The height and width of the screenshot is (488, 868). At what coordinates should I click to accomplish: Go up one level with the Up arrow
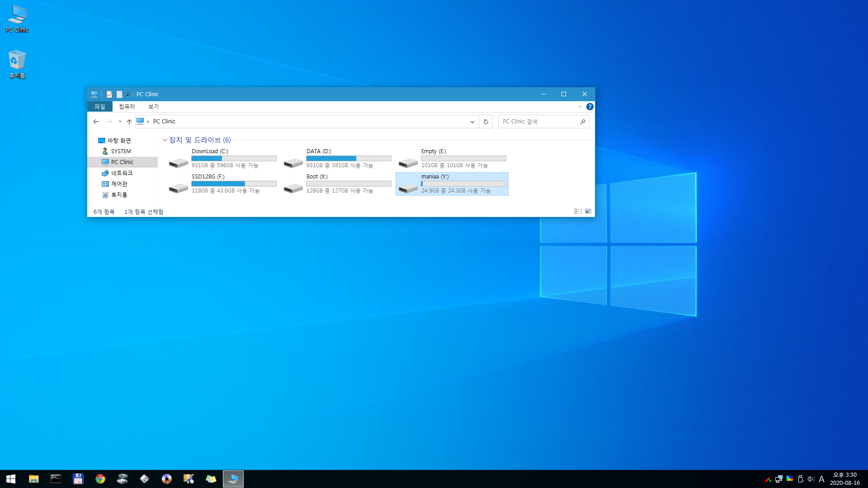pos(129,122)
